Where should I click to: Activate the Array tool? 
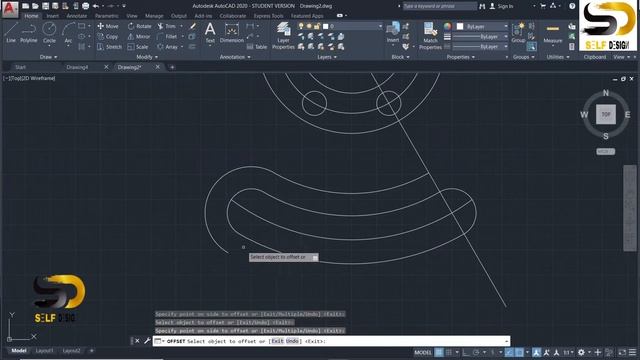(168, 47)
